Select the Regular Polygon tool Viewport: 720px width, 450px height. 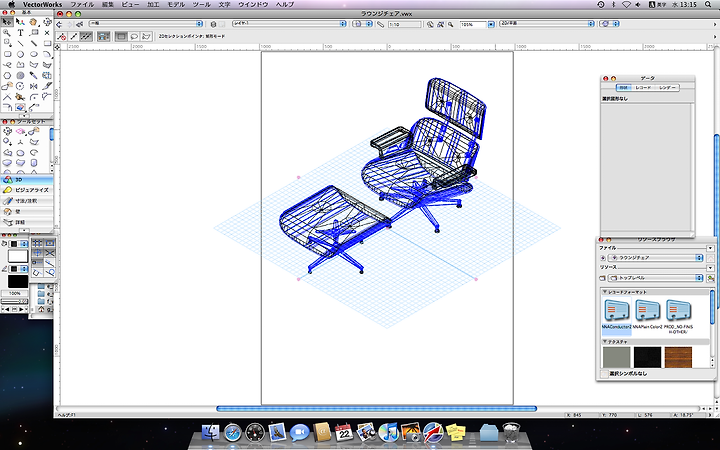7,75
